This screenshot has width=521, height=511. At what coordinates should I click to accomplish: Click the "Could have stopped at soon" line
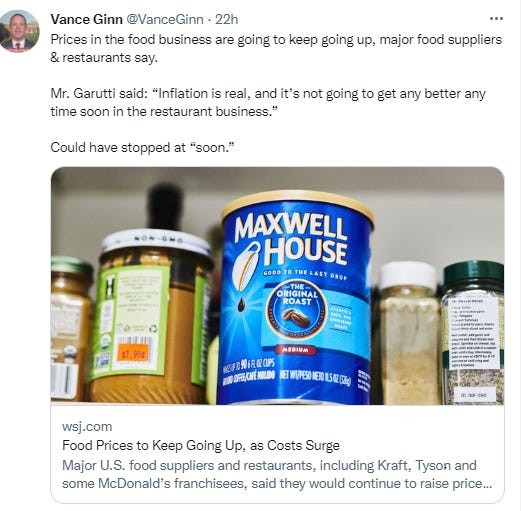pos(143,147)
